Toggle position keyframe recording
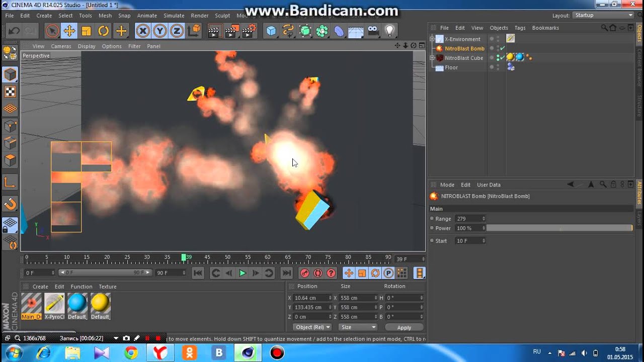 pos(349,273)
